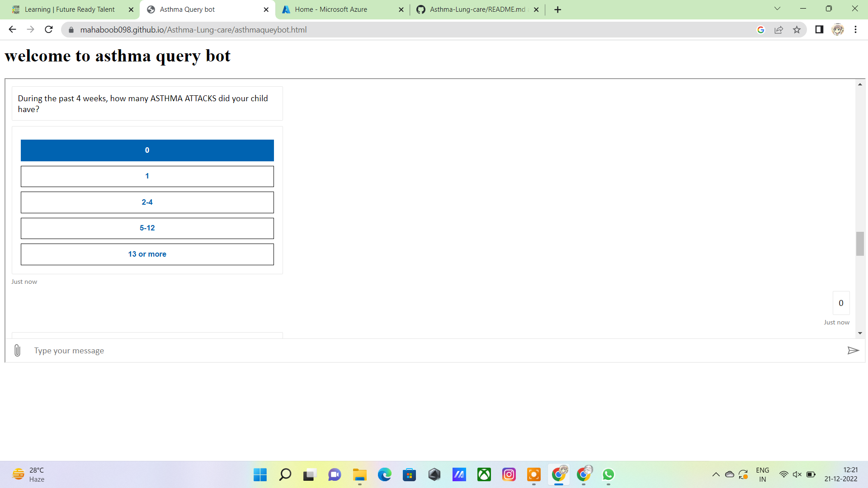The height and width of the screenshot is (488, 868).
Task: Click the paperclip attach file icon
Action: [x=17, y=351]
